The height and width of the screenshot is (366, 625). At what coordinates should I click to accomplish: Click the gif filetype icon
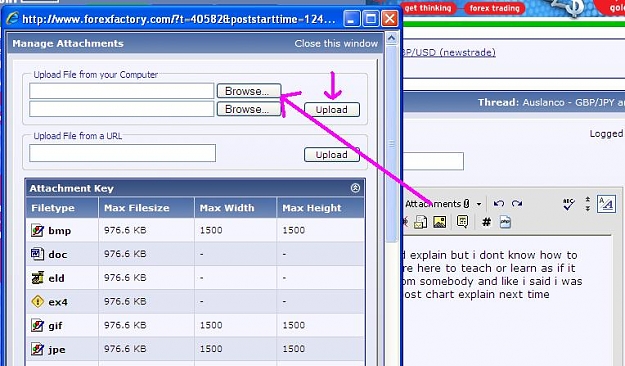pos(37,326)
